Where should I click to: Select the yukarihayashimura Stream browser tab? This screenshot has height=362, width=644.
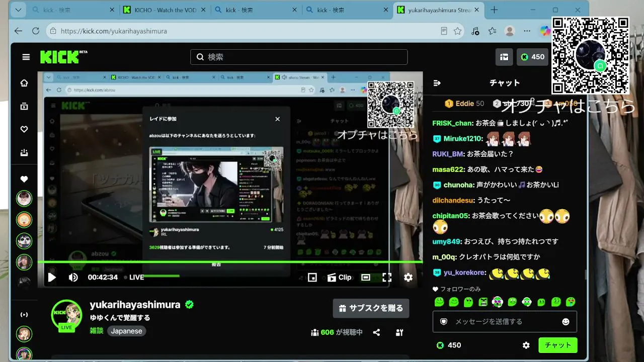[439, 10]
